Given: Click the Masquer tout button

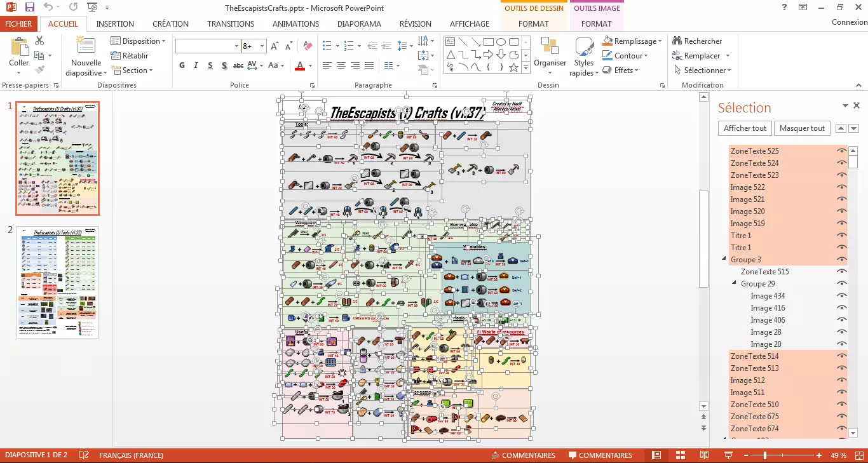Looking at the screenshot, I should [x=802, y=128].
